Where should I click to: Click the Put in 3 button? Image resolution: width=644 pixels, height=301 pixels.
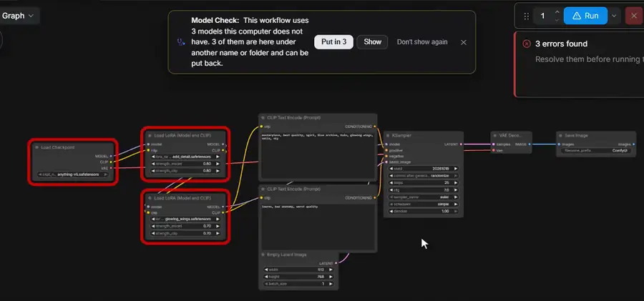333,42
